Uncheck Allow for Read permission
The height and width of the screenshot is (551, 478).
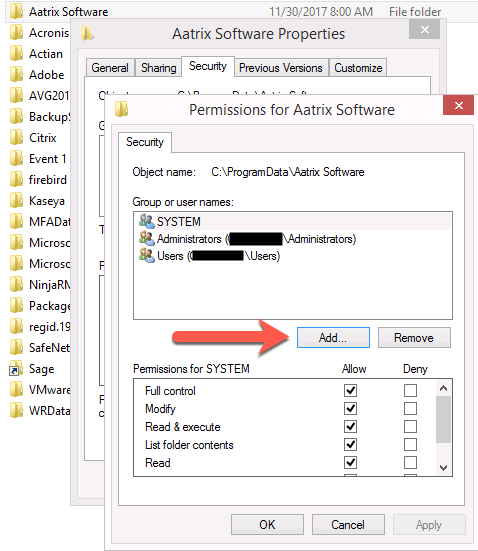tap(350, 462)
